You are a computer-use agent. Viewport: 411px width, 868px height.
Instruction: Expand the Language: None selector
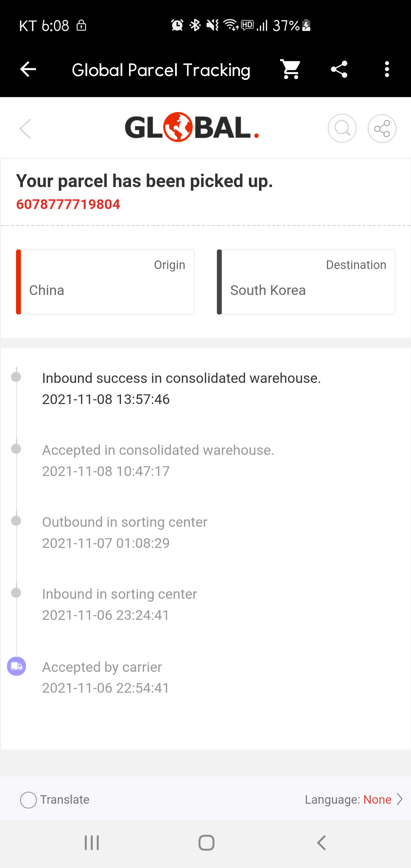click(x=353, y=799)
